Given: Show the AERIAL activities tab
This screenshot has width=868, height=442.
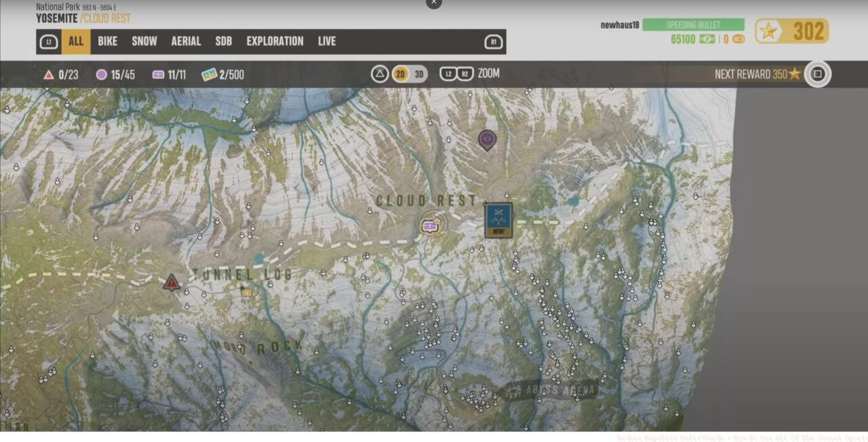Looking at the screenshot, I should (x=186, y=41).
